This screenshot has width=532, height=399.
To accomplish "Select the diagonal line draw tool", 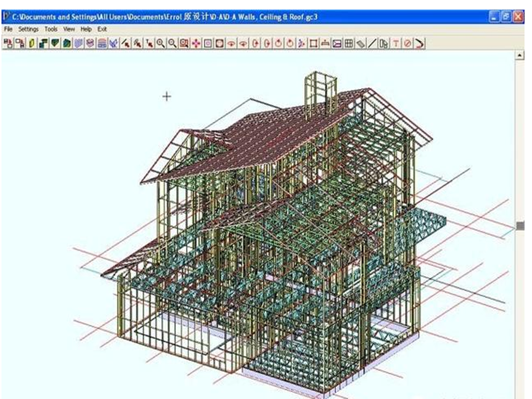I will click(x=372, y=43).
